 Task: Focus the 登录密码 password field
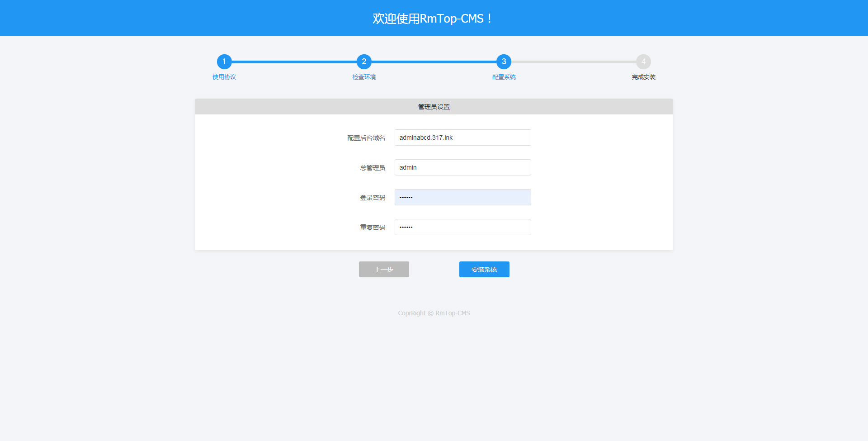[x=462, y=197]
